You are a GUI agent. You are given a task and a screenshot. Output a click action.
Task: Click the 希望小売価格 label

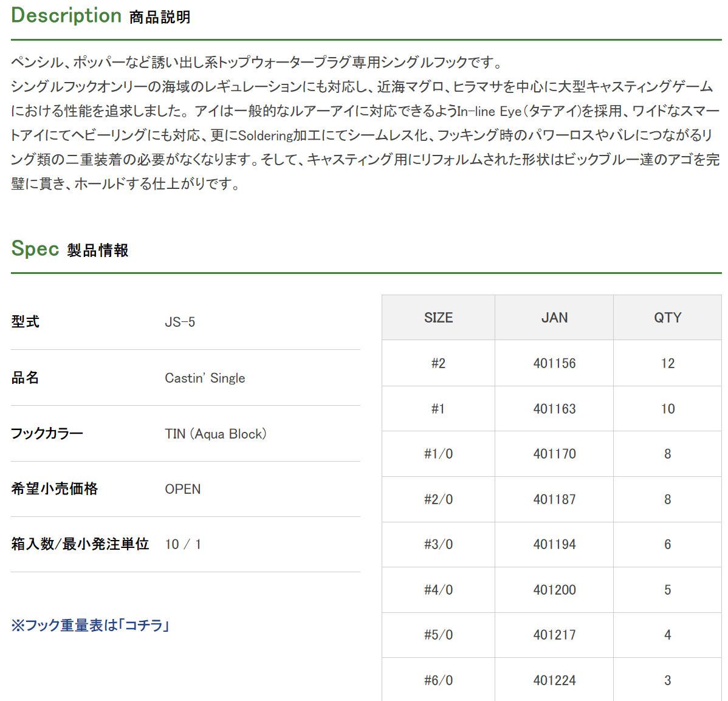click(54, 488)
